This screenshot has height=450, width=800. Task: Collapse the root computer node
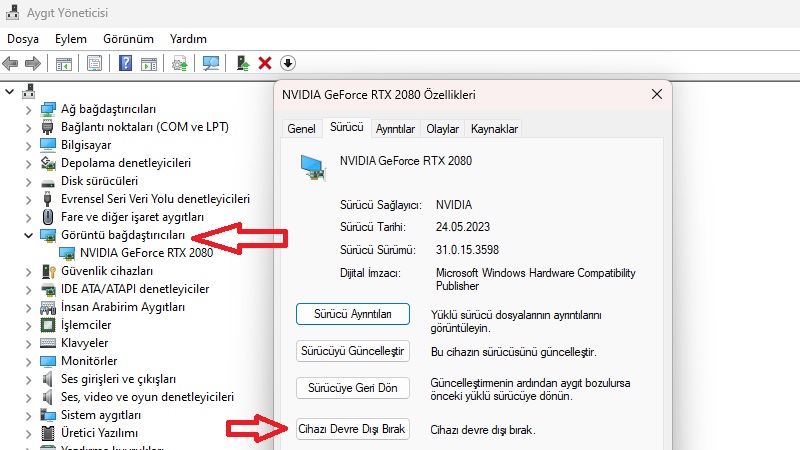click(9, 92)
